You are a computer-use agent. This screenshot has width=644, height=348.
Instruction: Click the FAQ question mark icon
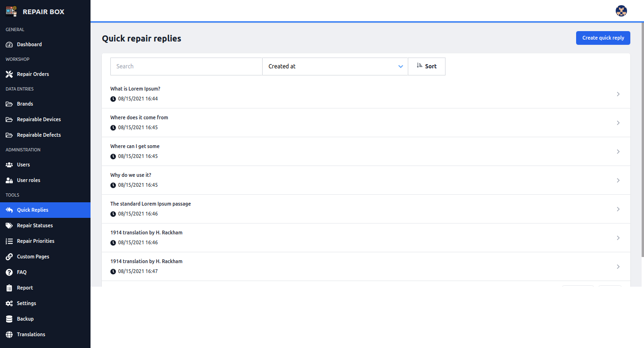coord(9,272)
